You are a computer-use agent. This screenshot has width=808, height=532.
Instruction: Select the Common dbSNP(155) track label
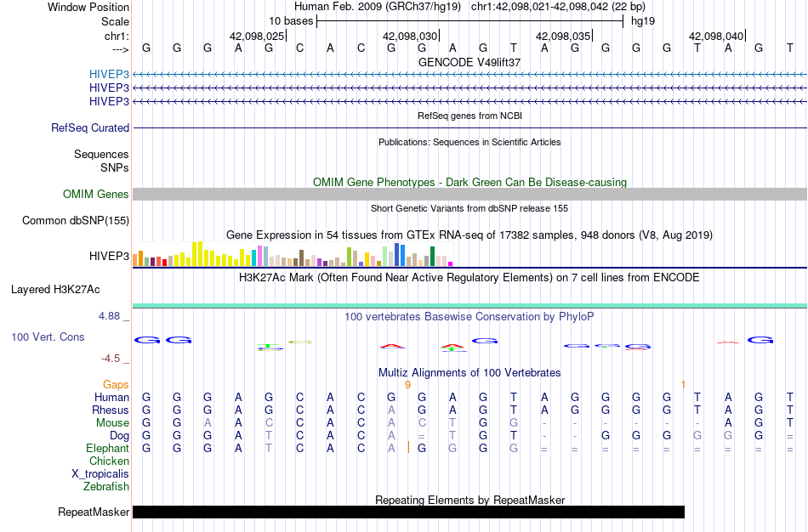[x=76, y=220]
